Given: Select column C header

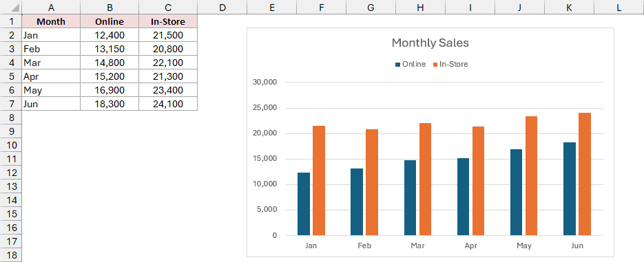Looking at the screenshot, I should [168, 7].
